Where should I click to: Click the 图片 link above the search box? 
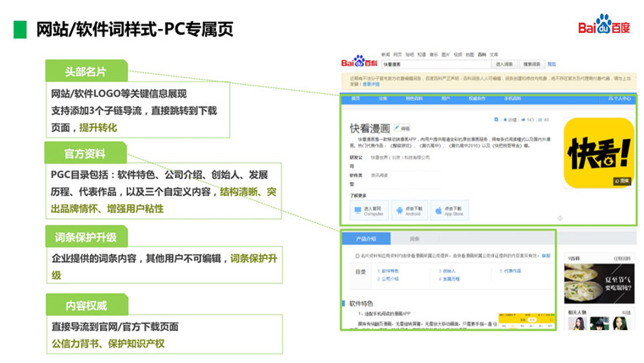pos(446,54)
